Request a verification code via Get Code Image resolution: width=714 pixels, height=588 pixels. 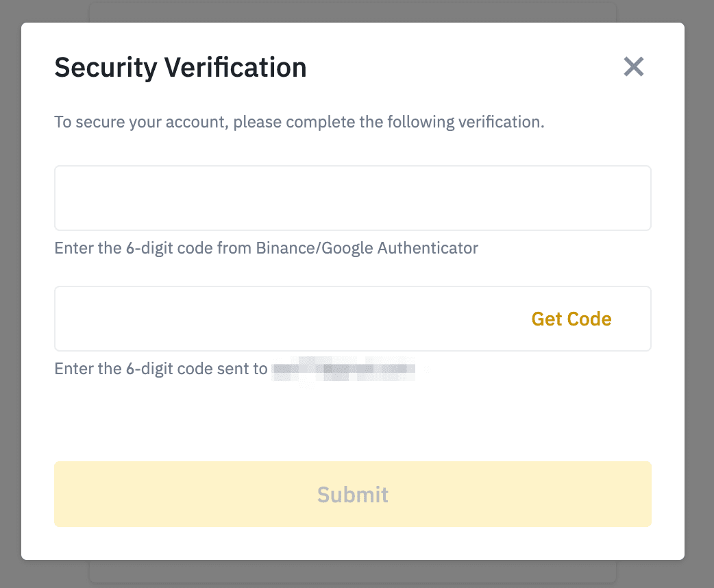571,319
